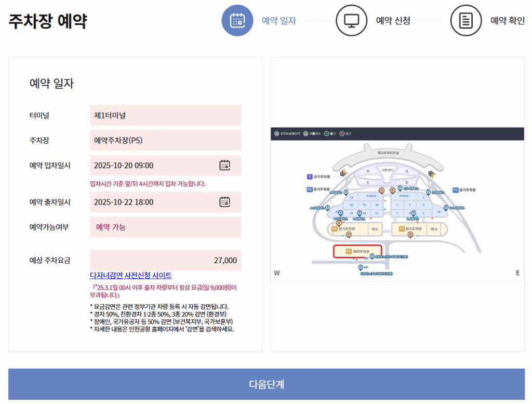
Task: Click the P1 장기주차장 badge on the map
Action: click(x=456, y=190)
